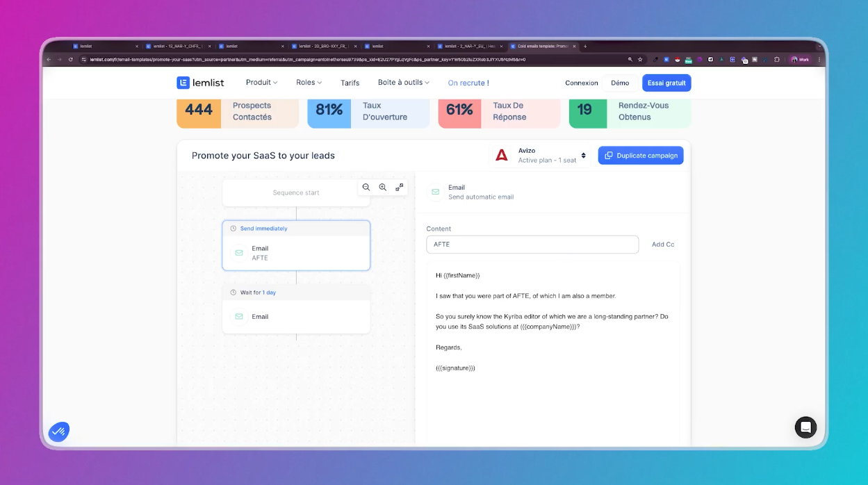The height and width of the screenshot is (485, 868).
Task: Click the Add Cc link
Action: (x=663, y=245)
